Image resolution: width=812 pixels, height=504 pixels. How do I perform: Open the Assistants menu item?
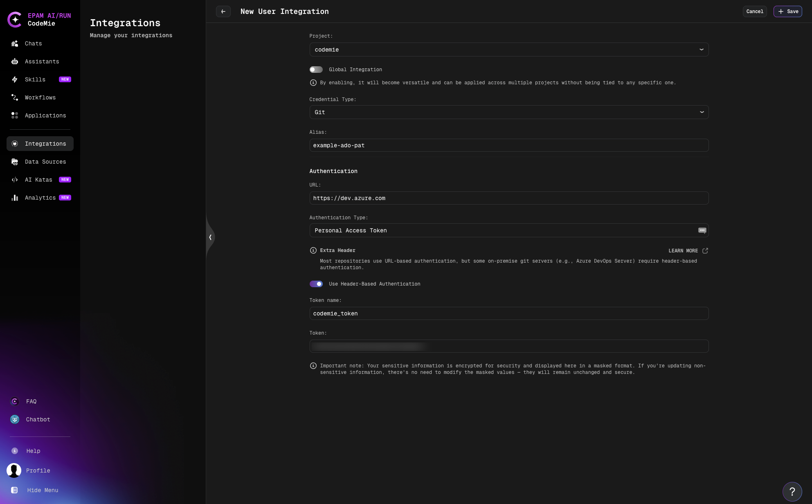tap(42, 61)
